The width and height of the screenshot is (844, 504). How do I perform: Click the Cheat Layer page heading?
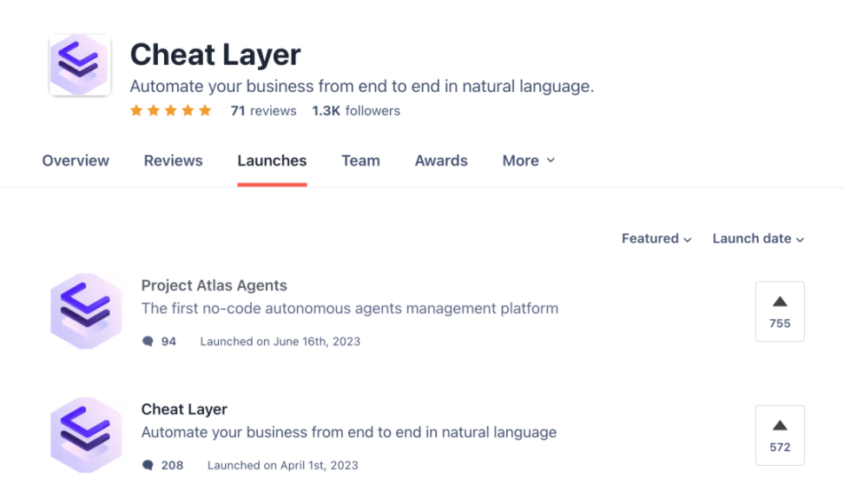215,55
